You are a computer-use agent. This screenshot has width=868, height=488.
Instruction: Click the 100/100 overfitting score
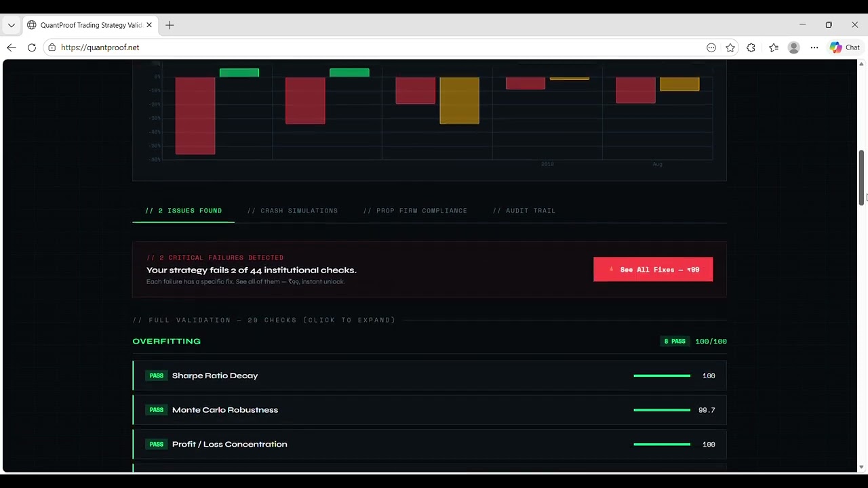point(711,342)
